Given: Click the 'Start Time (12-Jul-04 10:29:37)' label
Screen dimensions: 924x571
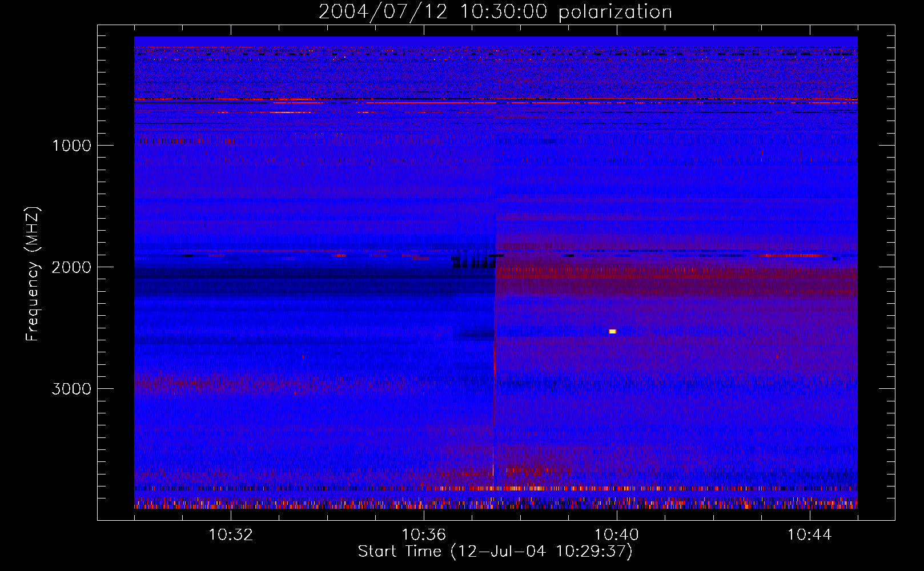Looking at the screenshot, I should (x=495, y=552).
